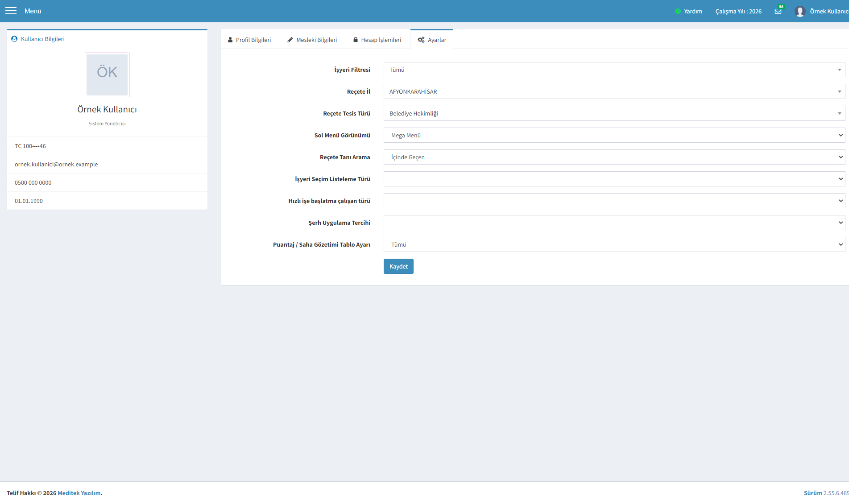Image resolution: width=849 pixels, height=504 pixels.
Task: Click the Kaydet save button
Action: (x=398, y=266)
